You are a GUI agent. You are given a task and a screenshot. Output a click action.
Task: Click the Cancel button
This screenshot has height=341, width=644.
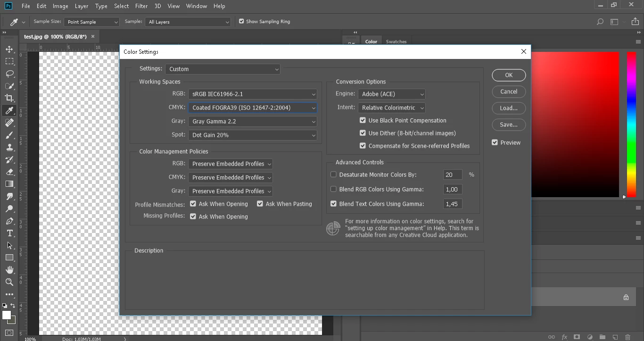pyautogui.click(x=509, y=91)
